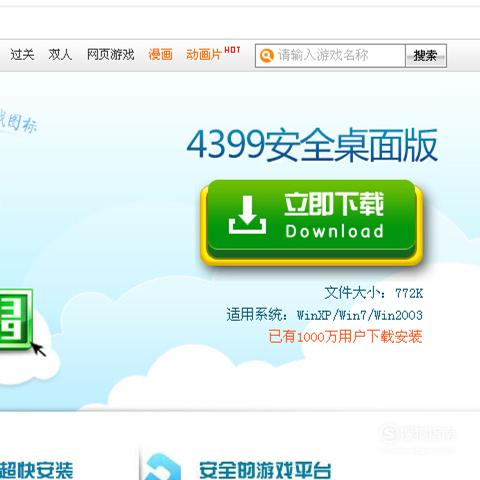Screen dimensions: 480x480
Task: Click the green 立即下载 Download button
Action: tap(312, 223)
